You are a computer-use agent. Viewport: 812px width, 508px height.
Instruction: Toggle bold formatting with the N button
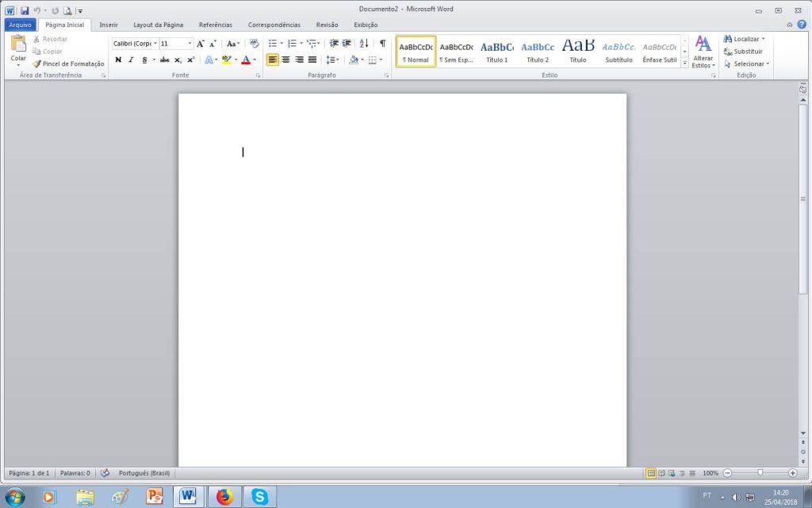(118, 60)
